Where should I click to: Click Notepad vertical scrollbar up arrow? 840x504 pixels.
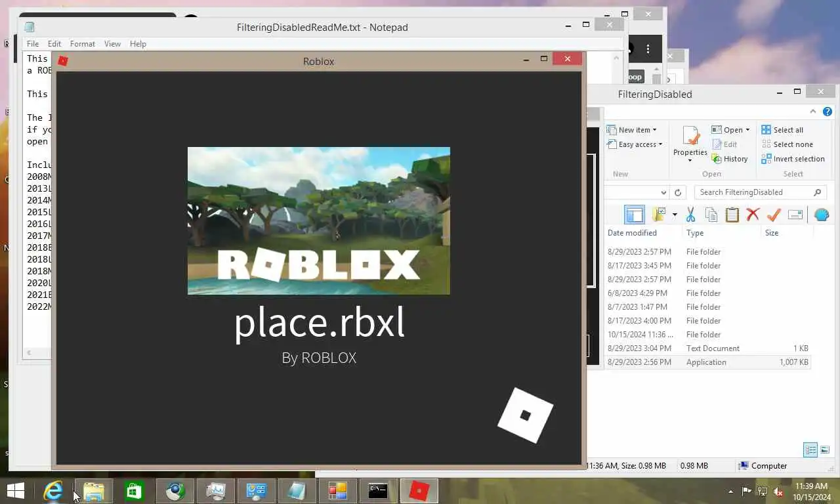coord(616,58)
